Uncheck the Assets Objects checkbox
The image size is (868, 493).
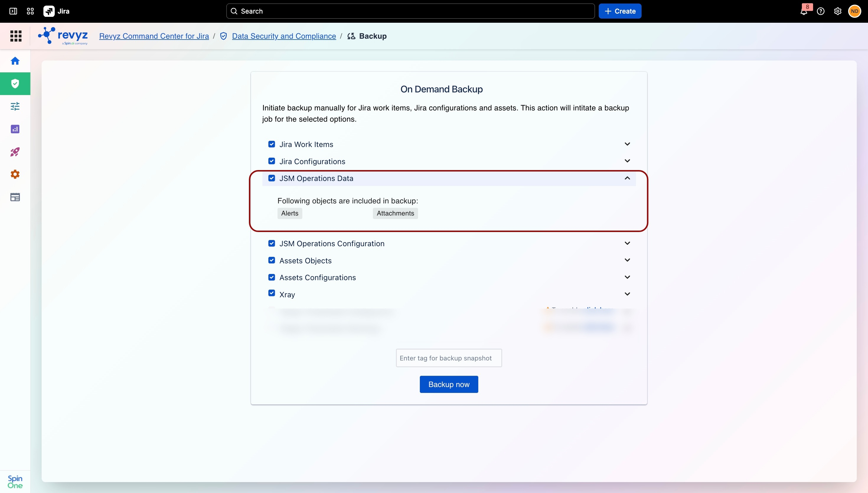[x=272, y=260]
